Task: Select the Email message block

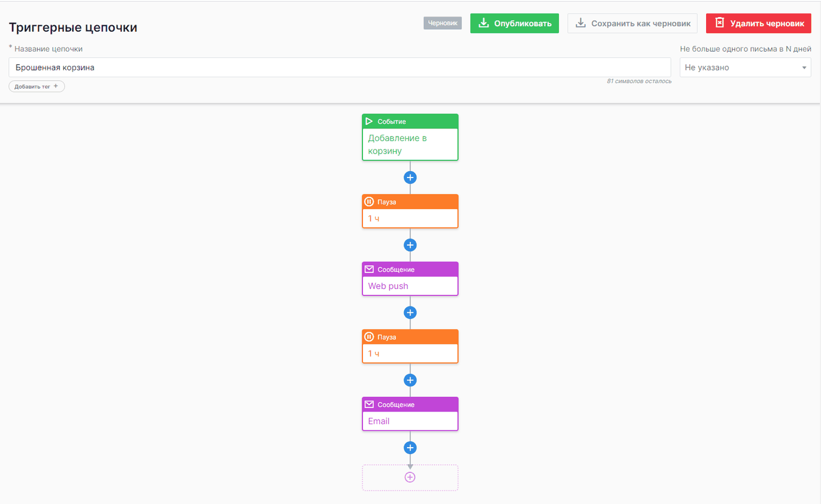Action: [410, 414]
